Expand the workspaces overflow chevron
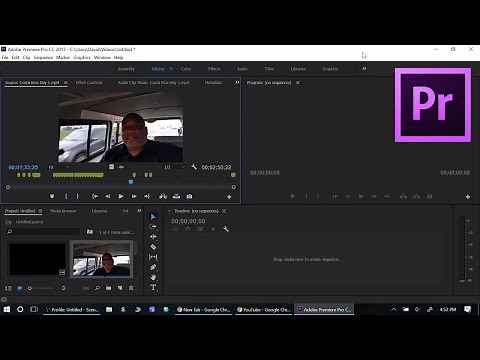The width and height of the screenshot is (480, 360). [364, 68]
